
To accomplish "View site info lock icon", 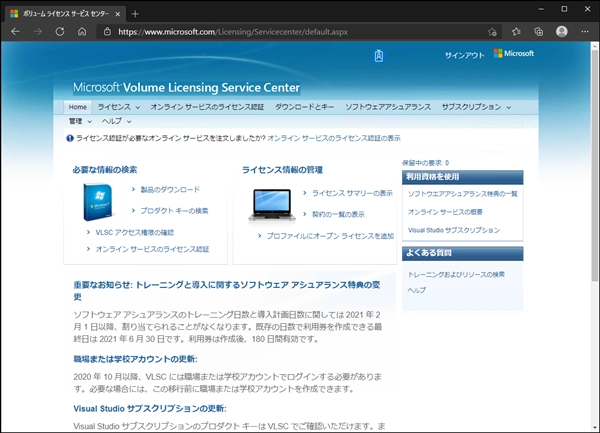I will (107, 32).
